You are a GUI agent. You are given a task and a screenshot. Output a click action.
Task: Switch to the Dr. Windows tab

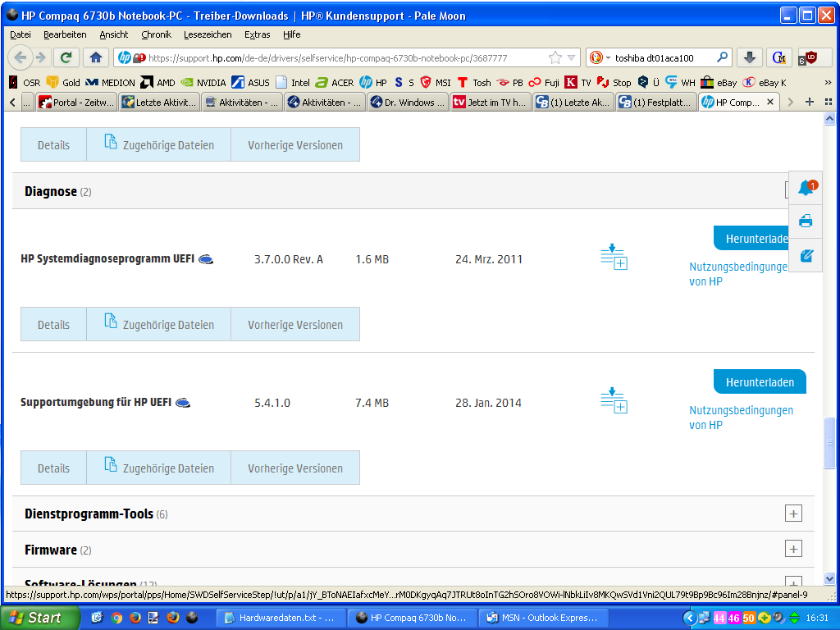408,102
